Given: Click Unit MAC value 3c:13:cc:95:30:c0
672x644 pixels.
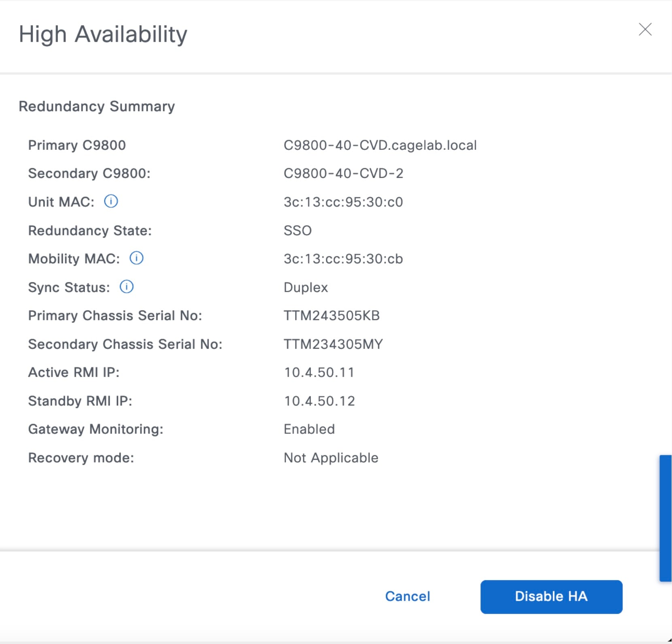Looking at the screenshot, I should [x=343, y=202].
